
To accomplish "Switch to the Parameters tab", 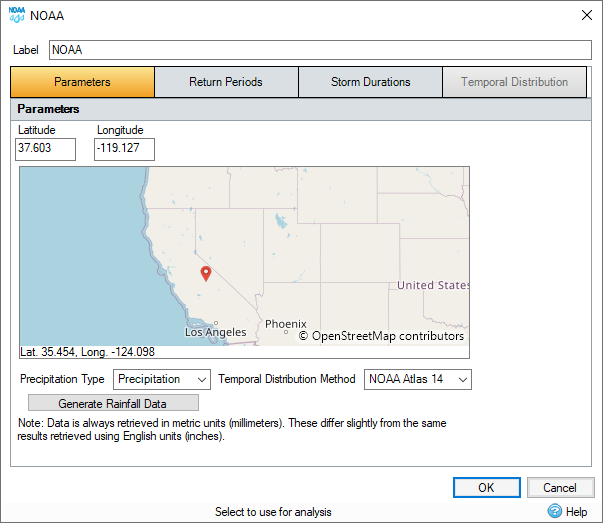I will click(82, 82).
